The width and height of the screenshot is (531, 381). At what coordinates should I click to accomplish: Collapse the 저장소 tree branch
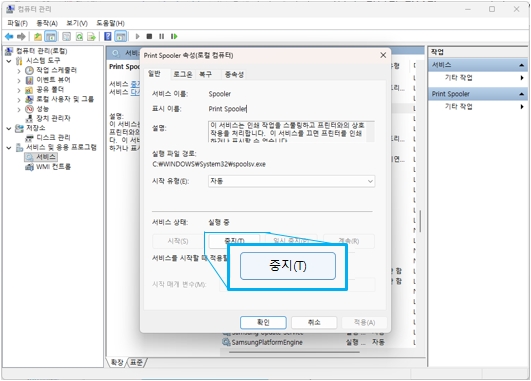click(9, 128)
